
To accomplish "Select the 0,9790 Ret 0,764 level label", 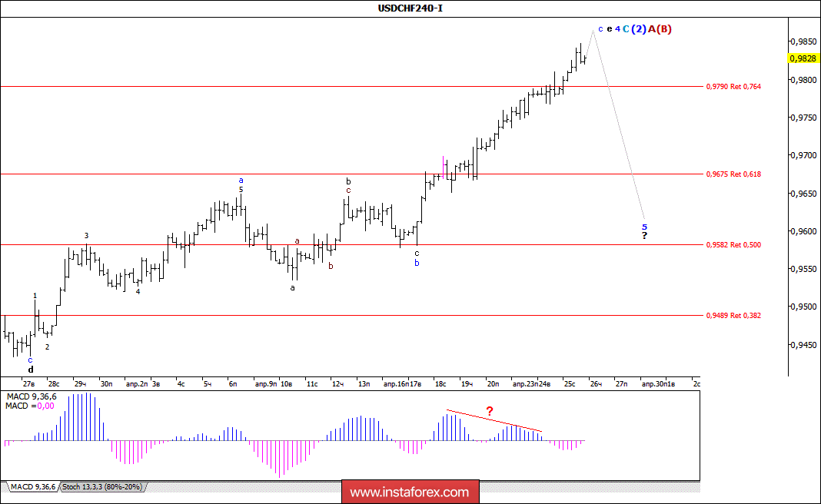I will point(733,87).
